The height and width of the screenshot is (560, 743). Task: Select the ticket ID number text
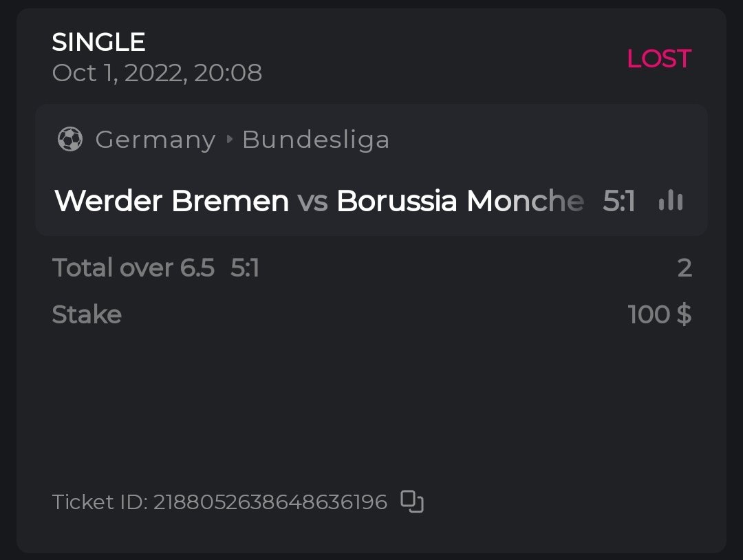coord(270,502)
